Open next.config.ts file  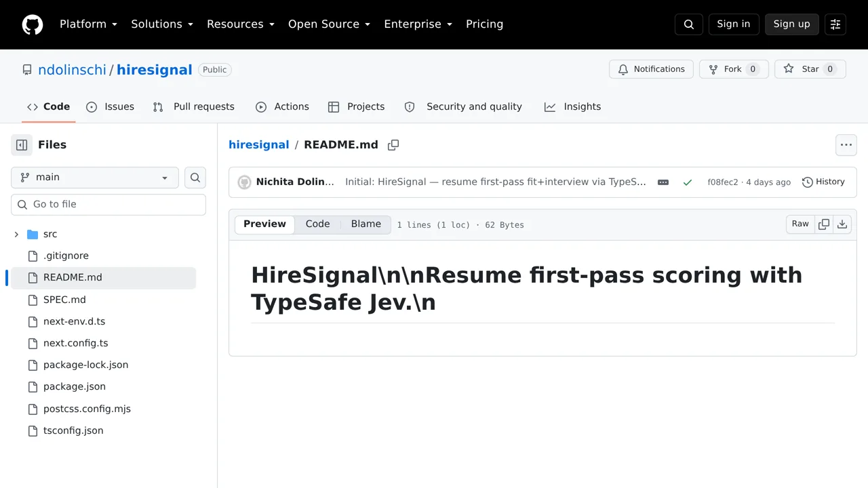point(75,344)
